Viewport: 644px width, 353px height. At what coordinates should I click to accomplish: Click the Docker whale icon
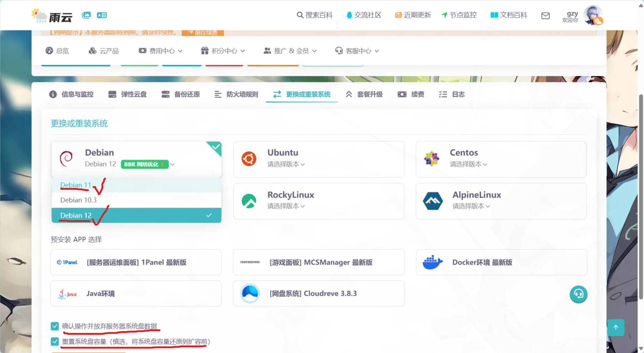(433, 262)
